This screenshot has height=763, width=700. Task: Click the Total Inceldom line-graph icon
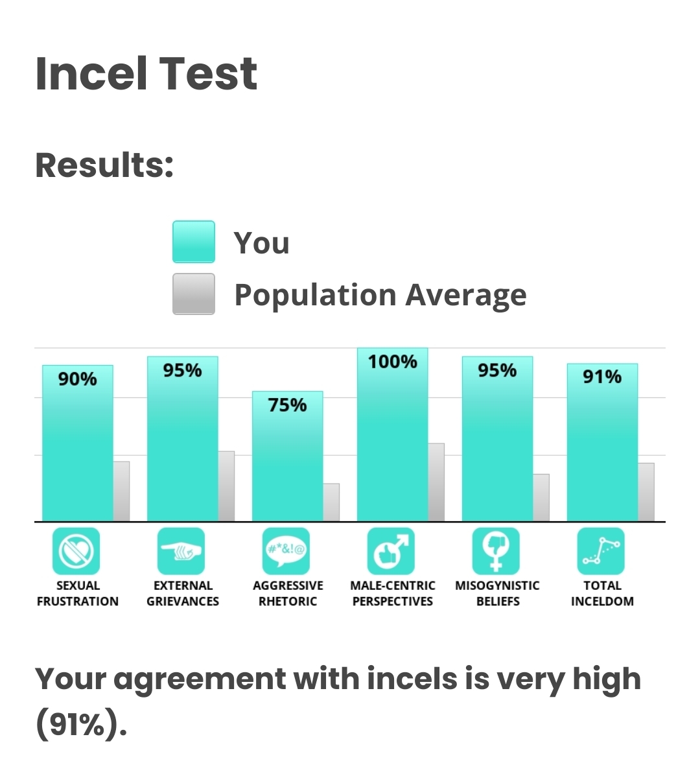click(x=601, y=551)
